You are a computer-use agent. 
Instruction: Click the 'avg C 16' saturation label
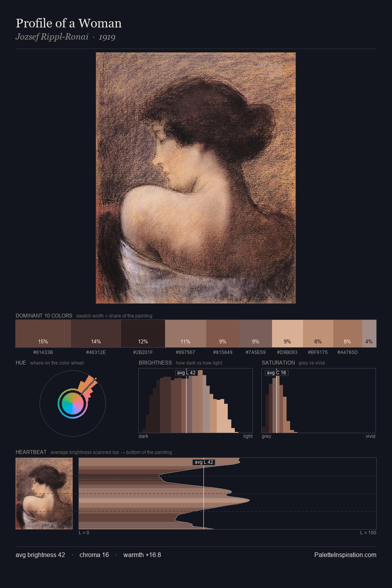(x=276, y=373)
